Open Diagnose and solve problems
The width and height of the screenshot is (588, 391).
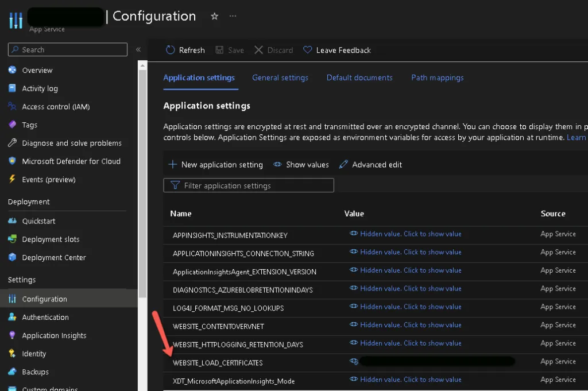[x=72, y=143]
